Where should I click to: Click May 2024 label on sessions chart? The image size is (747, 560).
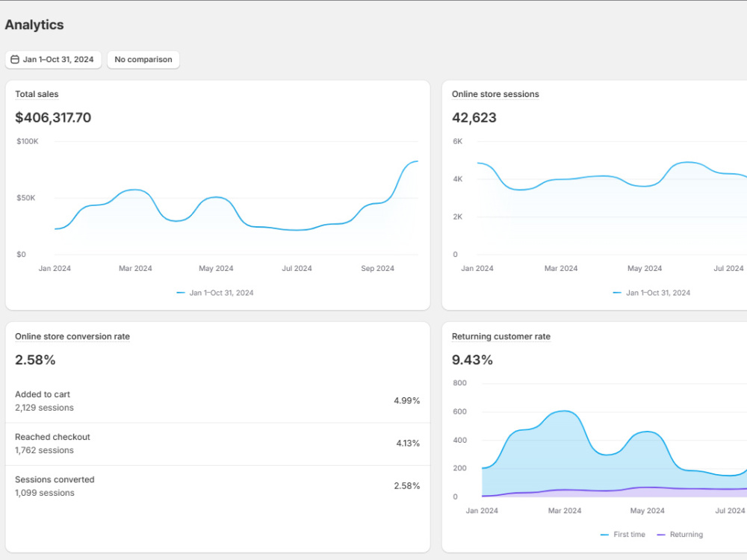[645, 269]
